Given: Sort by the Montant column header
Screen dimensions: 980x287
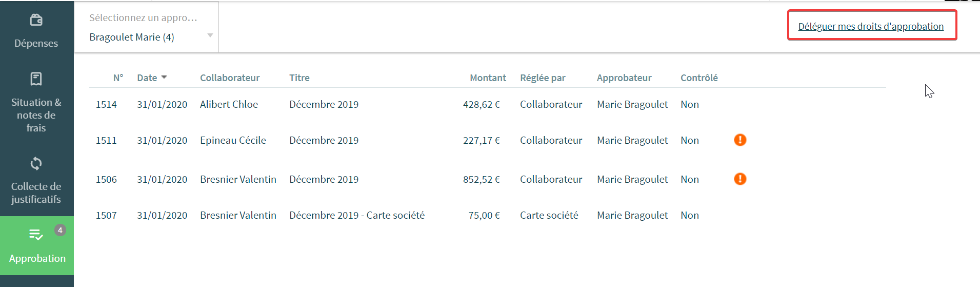Looking at the screenshot, I should (488, 78).
